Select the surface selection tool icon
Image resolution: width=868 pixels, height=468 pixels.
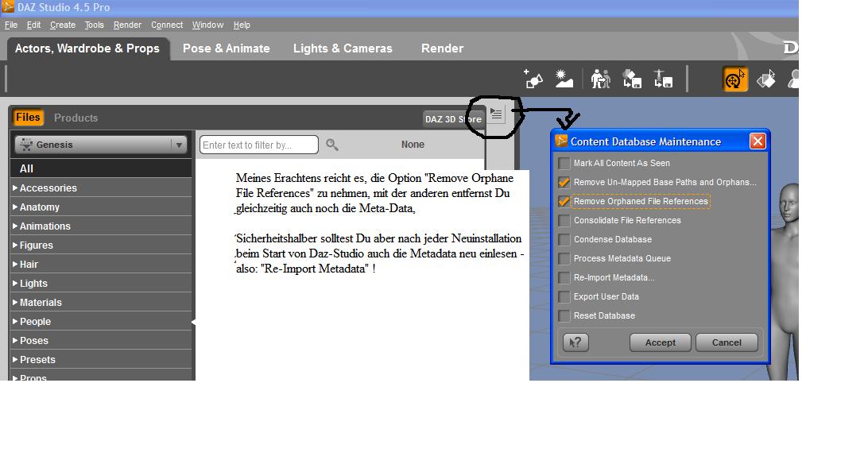766,79
